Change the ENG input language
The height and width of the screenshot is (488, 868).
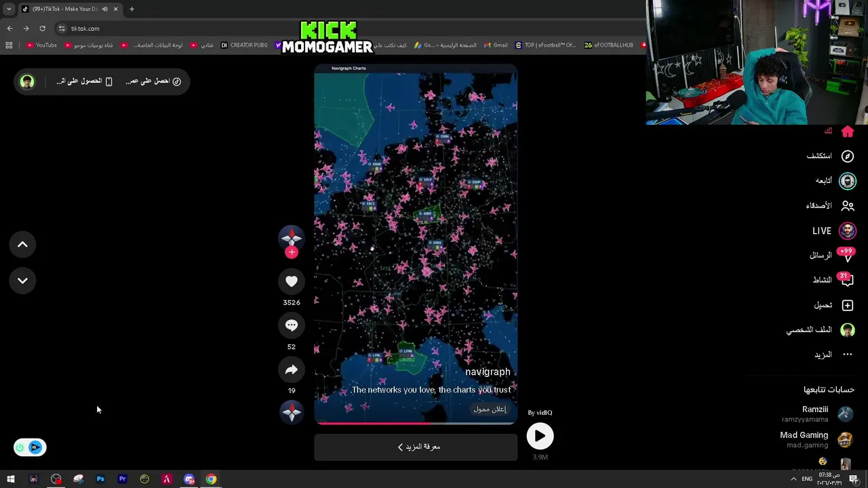click(807, 479)
